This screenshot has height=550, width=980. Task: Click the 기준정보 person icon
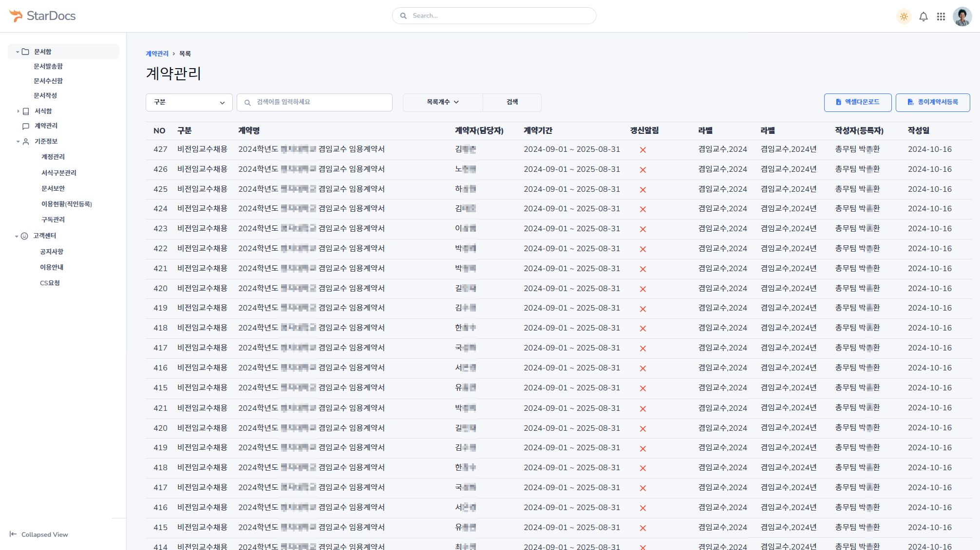26,142
